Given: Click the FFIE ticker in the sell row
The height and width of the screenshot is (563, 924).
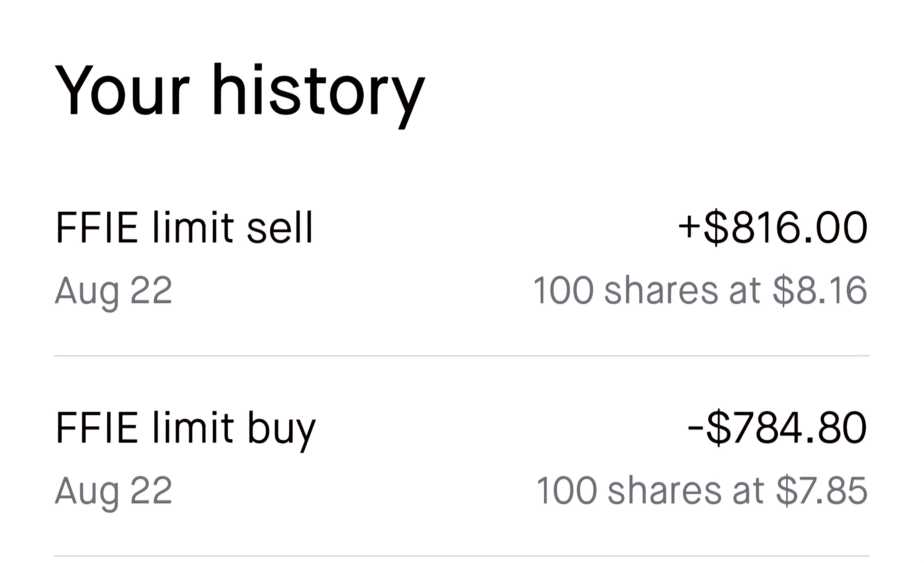Looking at the screenshot, I should click(97, 227).
